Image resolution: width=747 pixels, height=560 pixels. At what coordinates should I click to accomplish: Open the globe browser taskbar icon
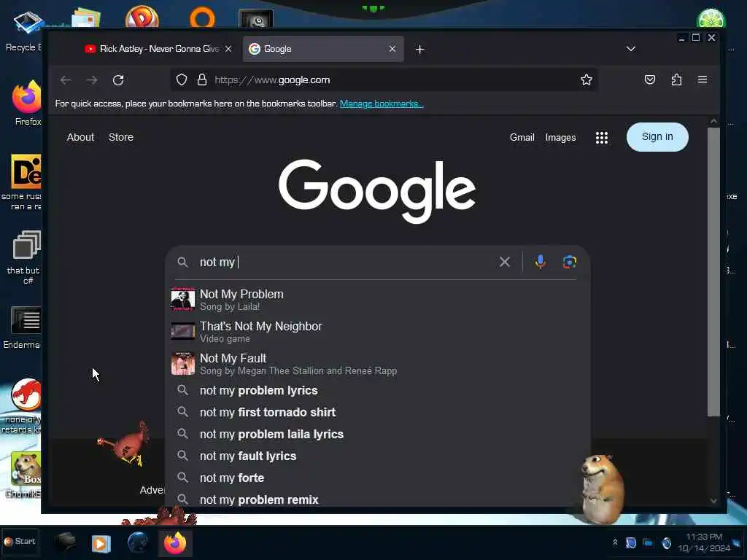(138, 542)
